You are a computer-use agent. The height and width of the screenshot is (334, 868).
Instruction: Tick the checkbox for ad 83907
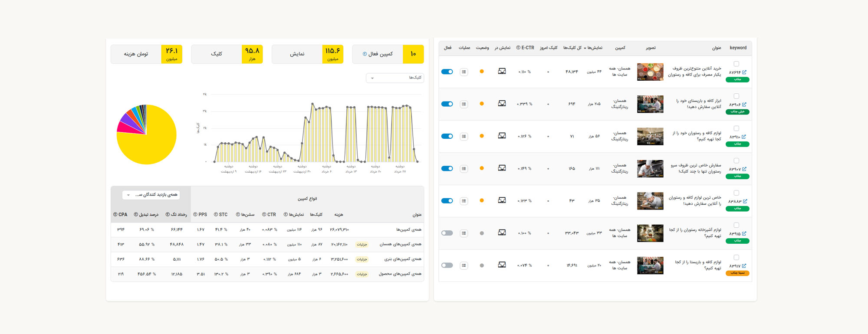pos(736,161)
